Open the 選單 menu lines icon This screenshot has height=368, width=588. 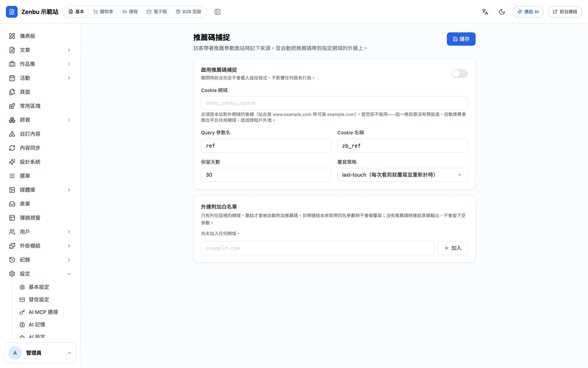tap(12, 176)
